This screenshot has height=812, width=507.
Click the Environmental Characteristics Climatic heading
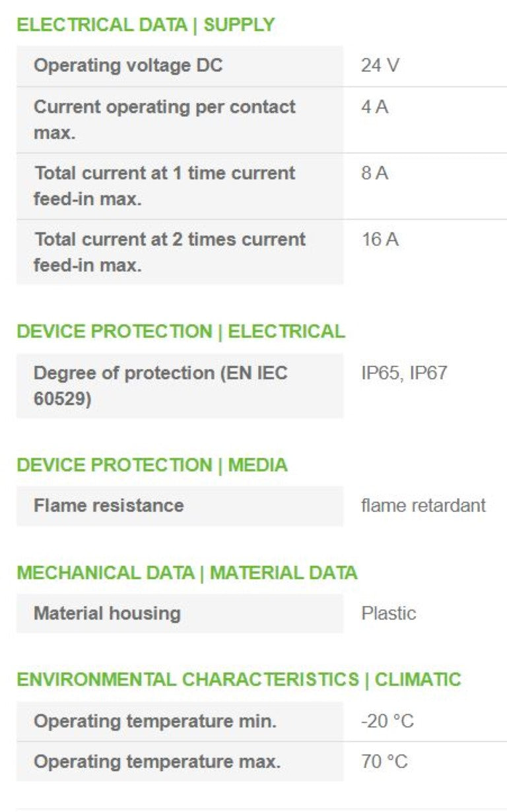point(238,679)
